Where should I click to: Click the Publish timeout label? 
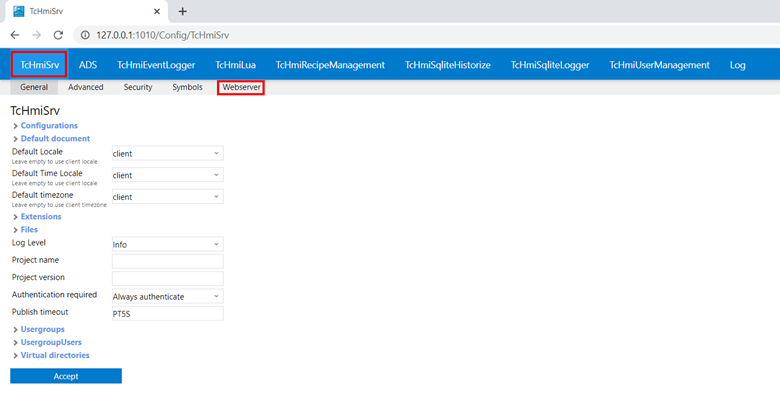40,312
